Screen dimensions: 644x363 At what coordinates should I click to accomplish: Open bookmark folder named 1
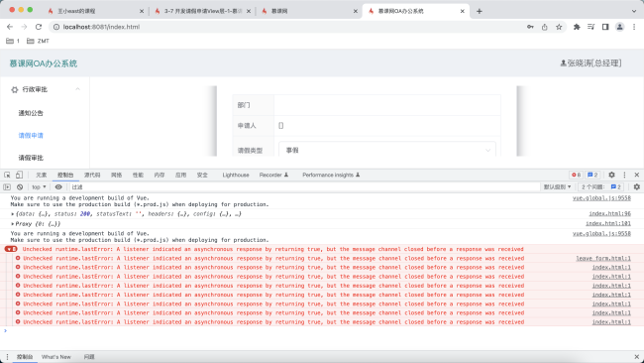(13, 41)
